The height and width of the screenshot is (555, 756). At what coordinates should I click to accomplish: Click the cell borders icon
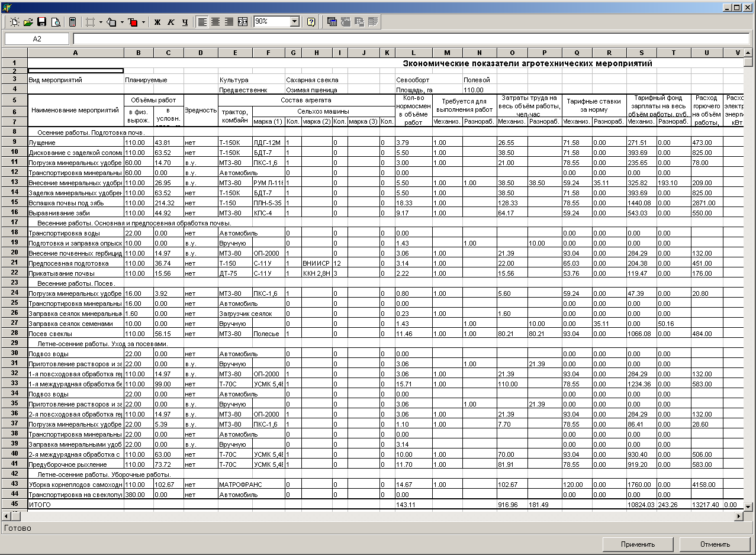(90, 22)
